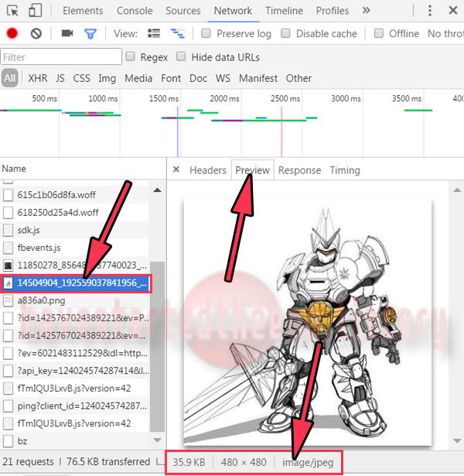Show more DevTools tabs chevron

366,11
